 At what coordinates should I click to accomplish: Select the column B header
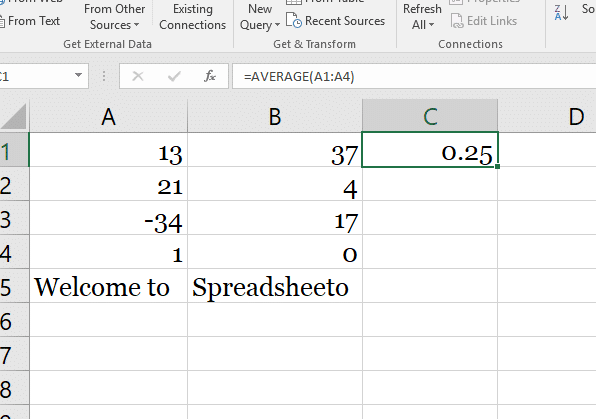(275, 116)
